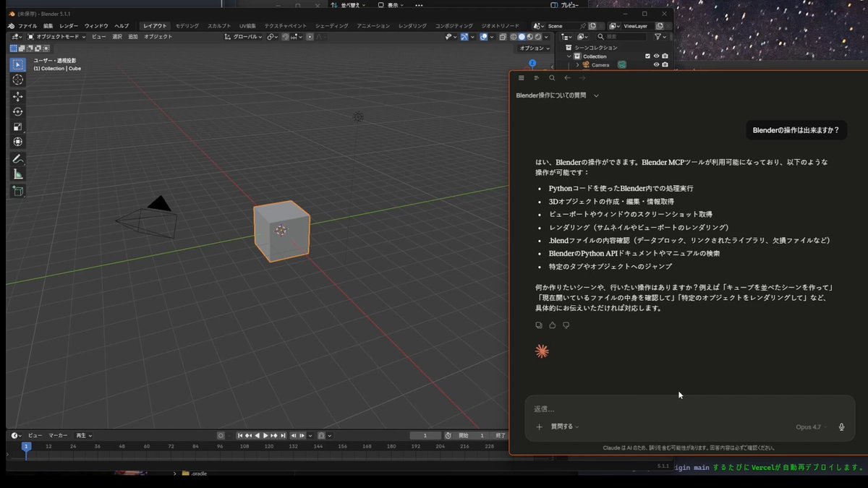This screenshot has width=868, height=488.
Task: Open the outliner filter dropdown
Action: [x=660, y=37]
